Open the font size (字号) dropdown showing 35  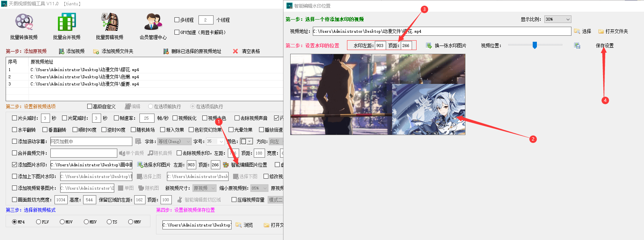click(215, 141)
